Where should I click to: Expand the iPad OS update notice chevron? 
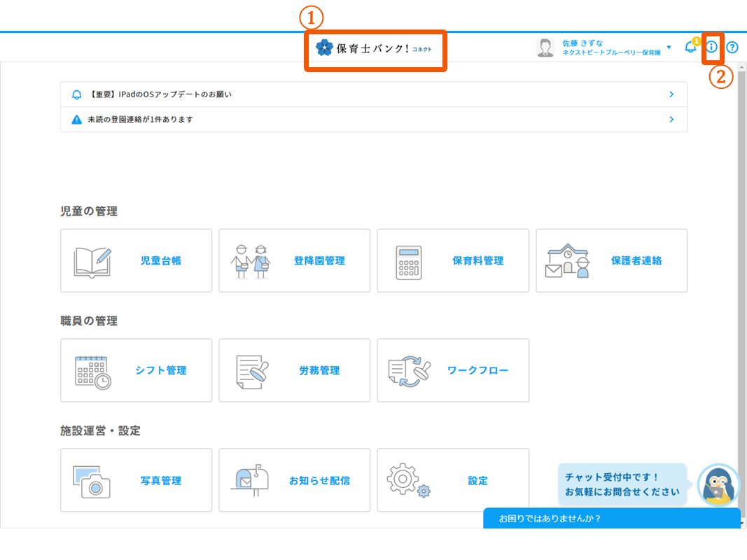point(671,94)
